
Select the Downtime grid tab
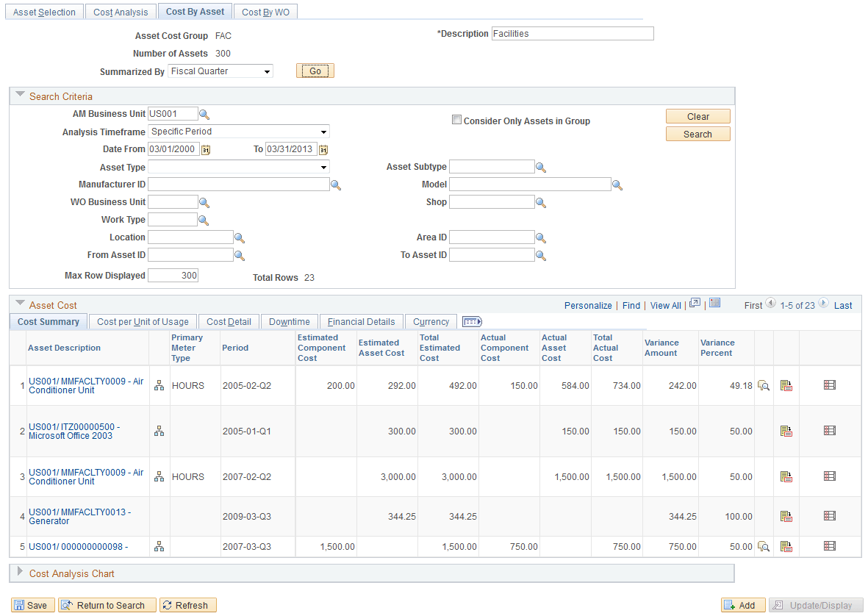pyautogui.click(x=289, y=321)
